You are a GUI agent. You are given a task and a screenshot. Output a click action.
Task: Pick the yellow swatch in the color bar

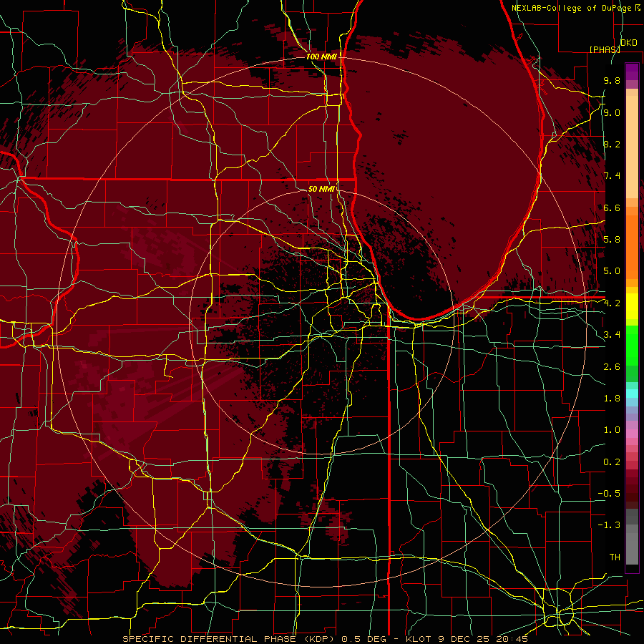tap(632, 306)
